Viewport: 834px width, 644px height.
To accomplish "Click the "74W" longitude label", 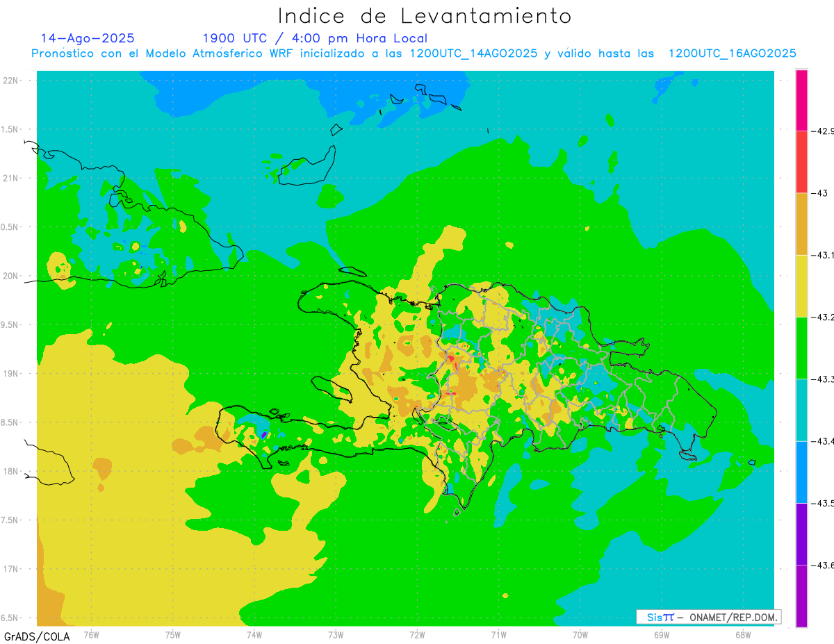I will [x=254, y=635].
